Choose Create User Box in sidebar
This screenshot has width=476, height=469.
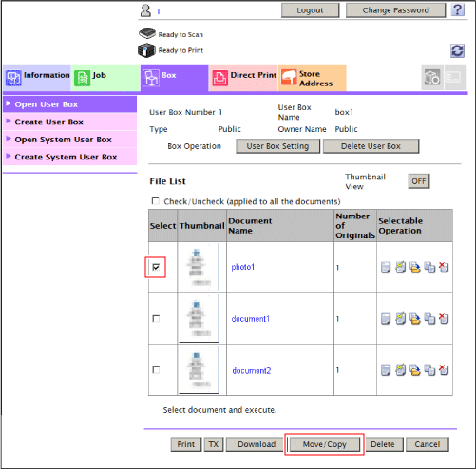coord(70,122)
